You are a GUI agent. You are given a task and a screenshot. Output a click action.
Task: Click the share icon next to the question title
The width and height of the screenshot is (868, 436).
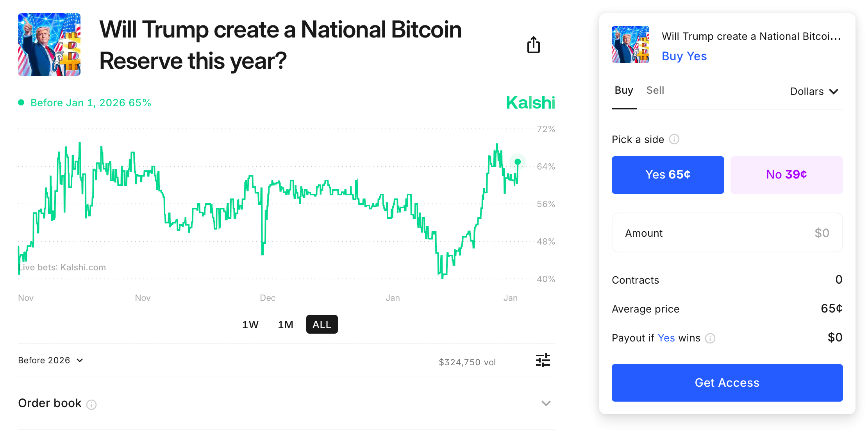pos(534,45)
